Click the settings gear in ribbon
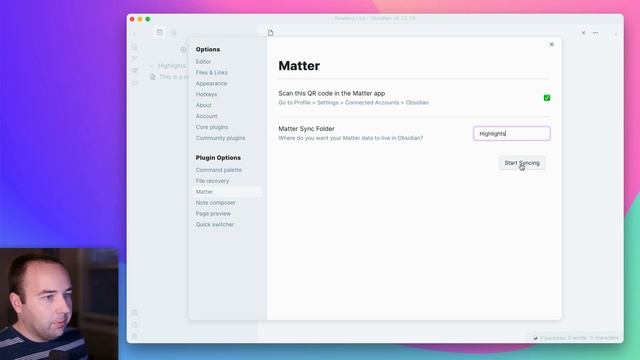Image resolution: width=640 pixels, height=360 pixels. point(135,336)
